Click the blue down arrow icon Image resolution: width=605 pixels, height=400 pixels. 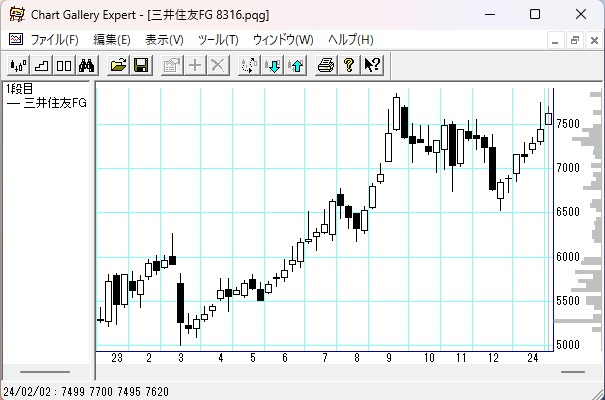point(273,66)
